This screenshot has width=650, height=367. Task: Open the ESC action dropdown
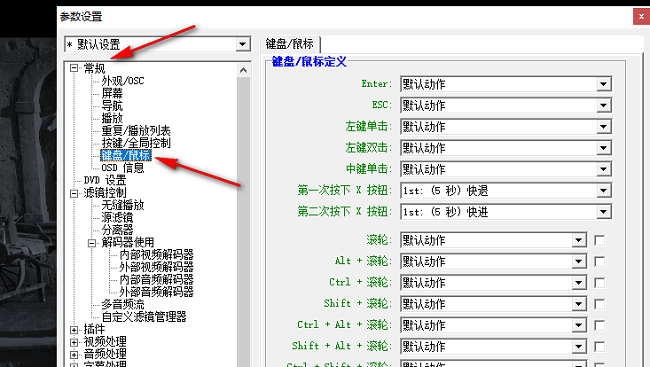coord(604,105)
